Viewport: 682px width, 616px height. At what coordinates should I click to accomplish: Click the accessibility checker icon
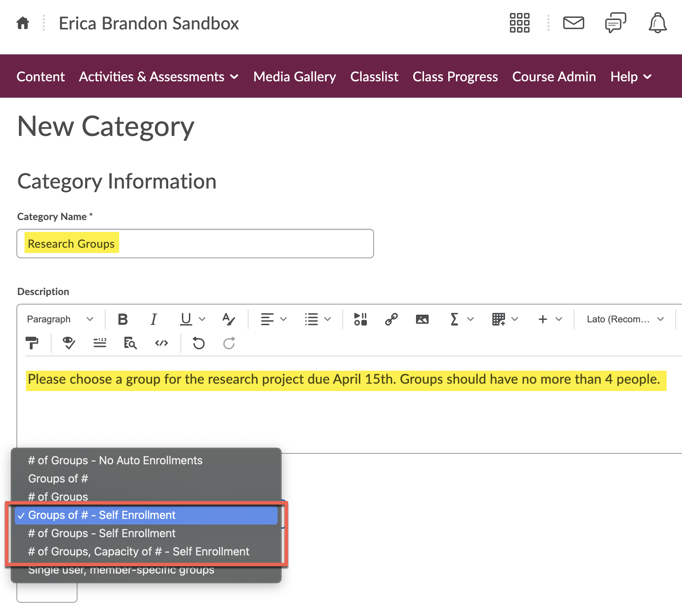tap(69, 343)
